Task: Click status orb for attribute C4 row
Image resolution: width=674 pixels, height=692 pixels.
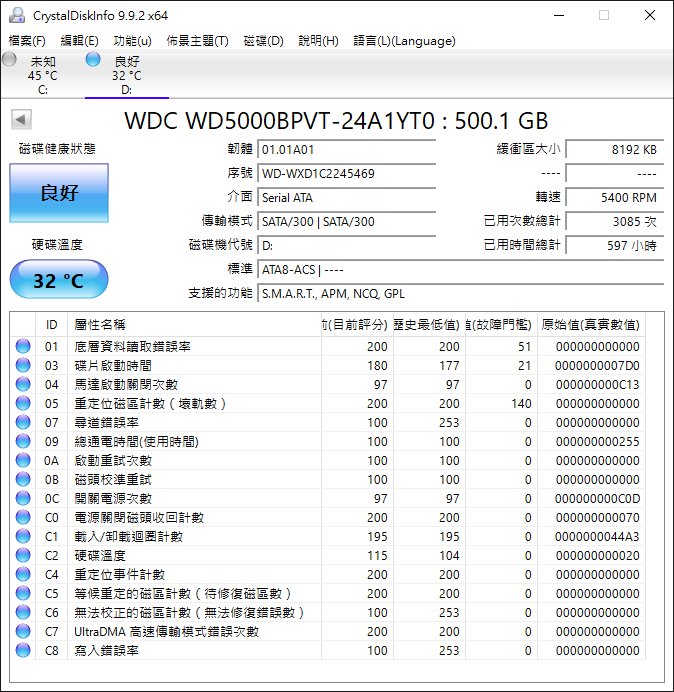Action: coord(23,574)
